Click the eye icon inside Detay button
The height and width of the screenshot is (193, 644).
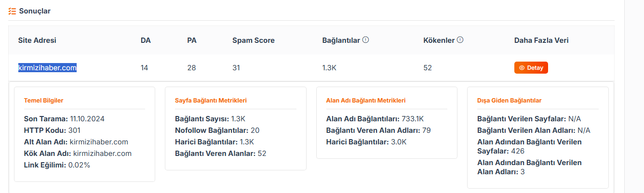pyautogui.click(x=522, y=68)
